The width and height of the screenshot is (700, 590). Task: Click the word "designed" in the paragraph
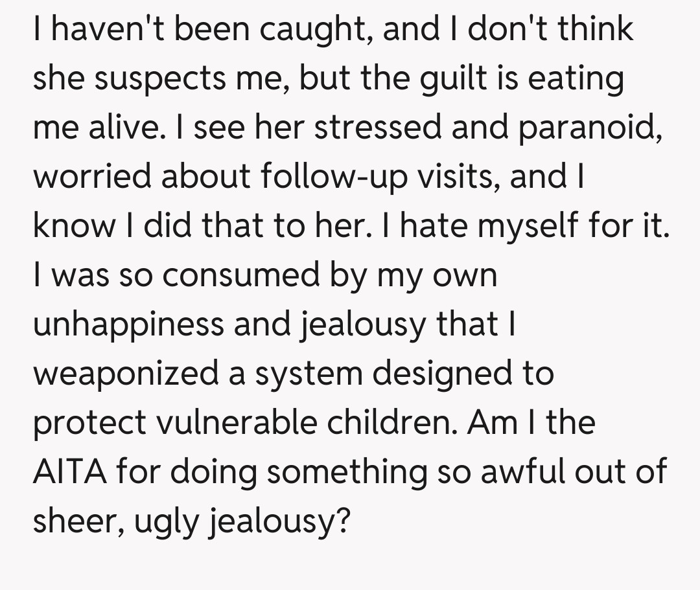pyautogui.click(x=437, y=374)
